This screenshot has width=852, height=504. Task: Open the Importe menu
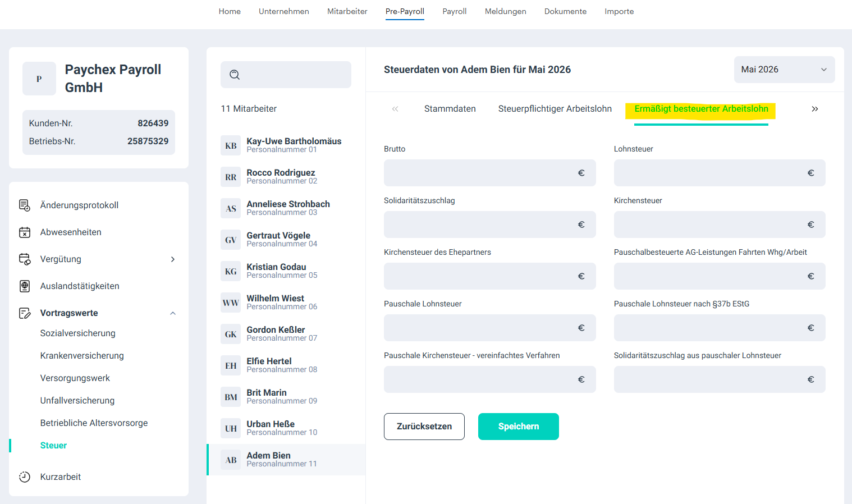(x=619, y=11)
